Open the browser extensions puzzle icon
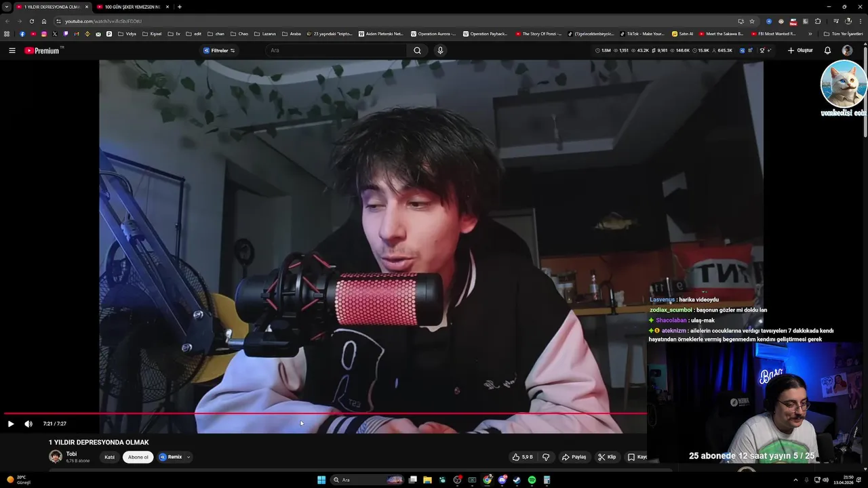 [x=818, y=21]
